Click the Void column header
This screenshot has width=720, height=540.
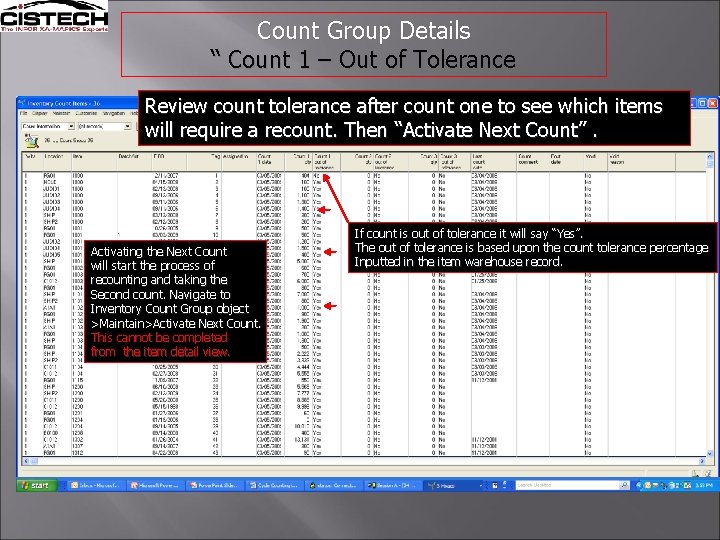tap(596, 162)
